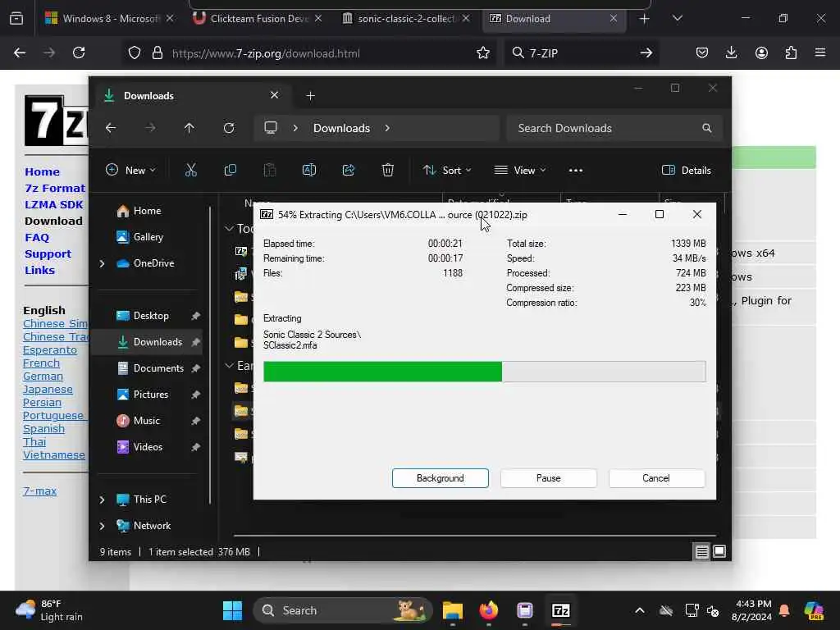Click the Delete trash icon in Explorer
Viewport: 840px width, 630px height.
[x=388, y=171]
